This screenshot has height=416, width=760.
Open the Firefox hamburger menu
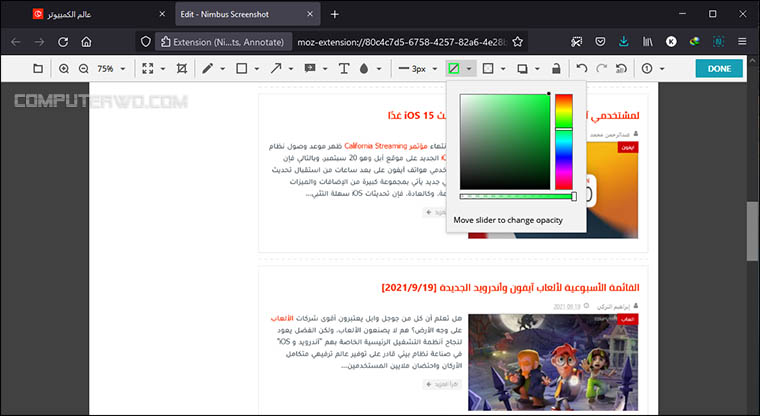click(742, 42)
